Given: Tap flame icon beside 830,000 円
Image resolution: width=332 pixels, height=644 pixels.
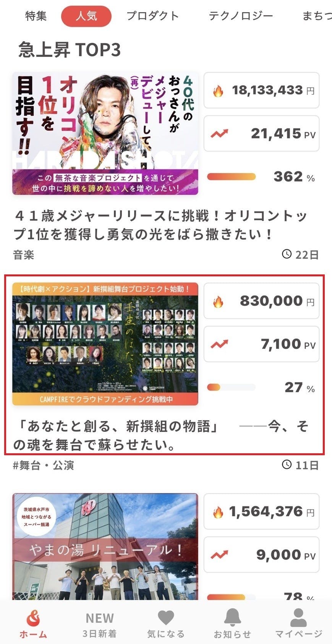Looking at the screenshot, I should click(x=218, y=302).
